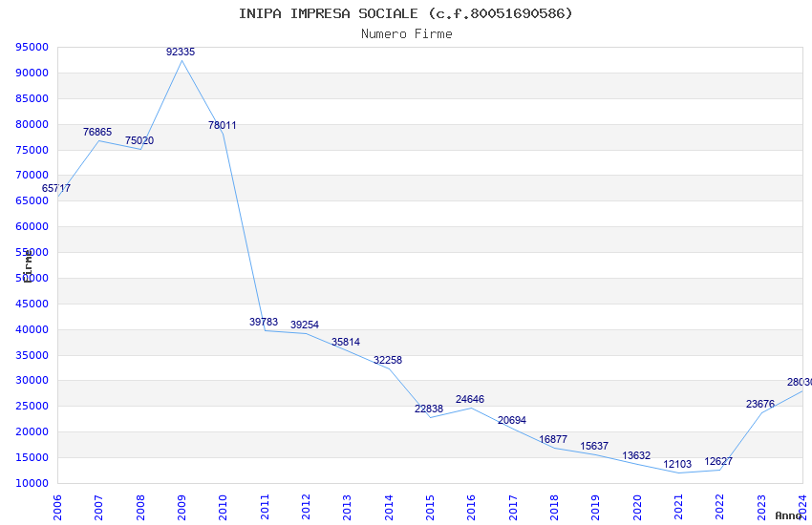The image size is (812, 525).
Task: Select the data label 65717
Action: point(56,188)
